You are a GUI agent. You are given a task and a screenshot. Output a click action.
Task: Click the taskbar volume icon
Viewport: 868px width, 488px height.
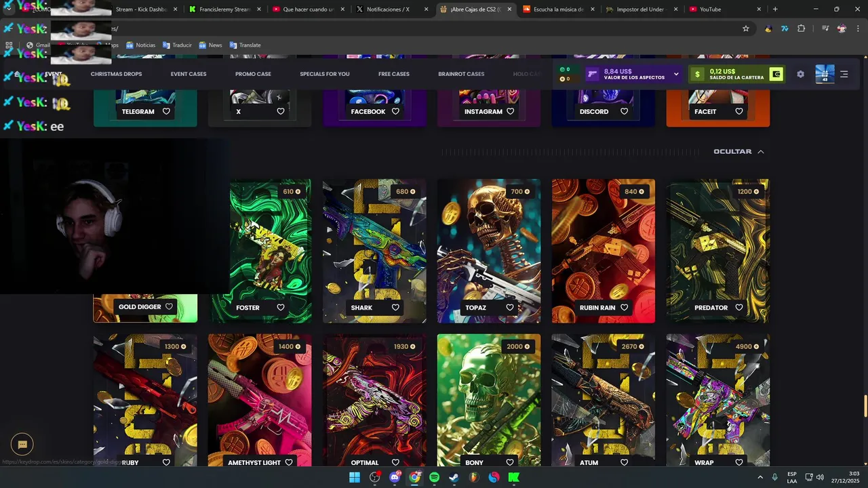tap(820, 477)
